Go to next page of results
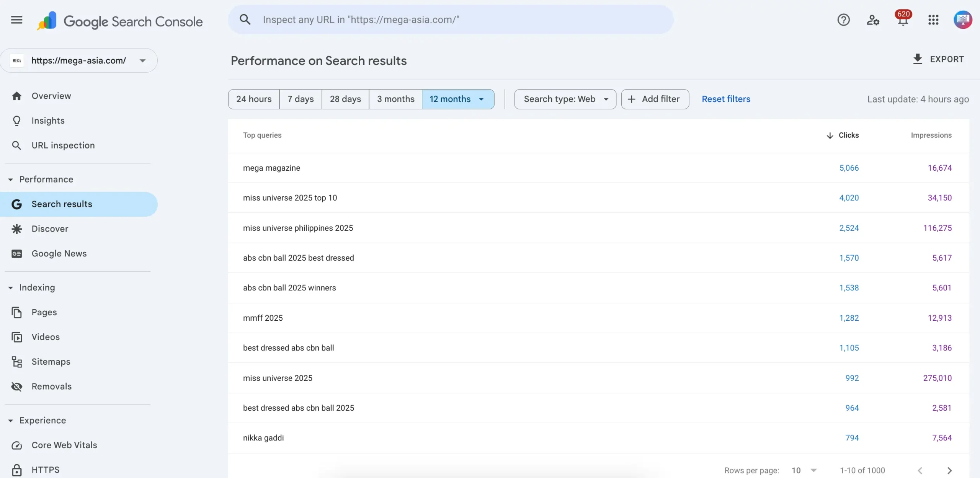The width and height of the screenshot is (980, 478). pos(949,470)
